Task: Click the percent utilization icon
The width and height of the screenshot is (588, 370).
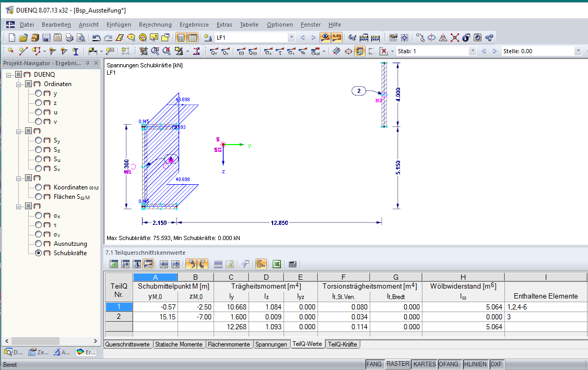Action: tap(303, 51)
